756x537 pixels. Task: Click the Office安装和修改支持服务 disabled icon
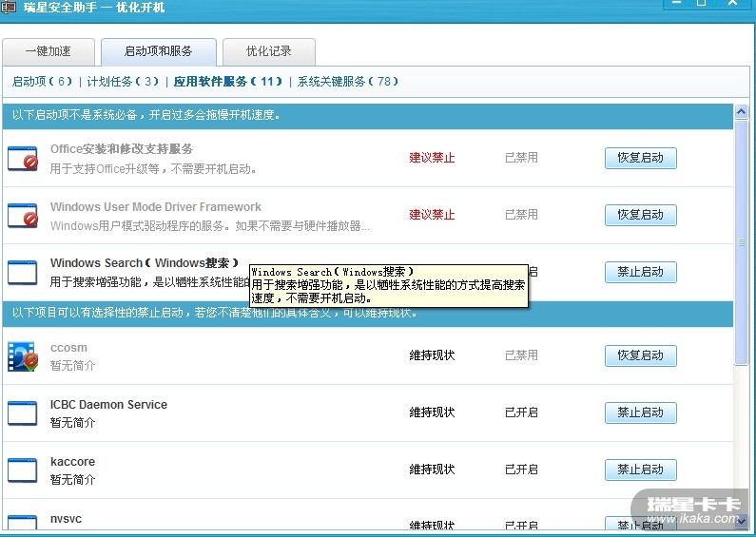[23, 158]
